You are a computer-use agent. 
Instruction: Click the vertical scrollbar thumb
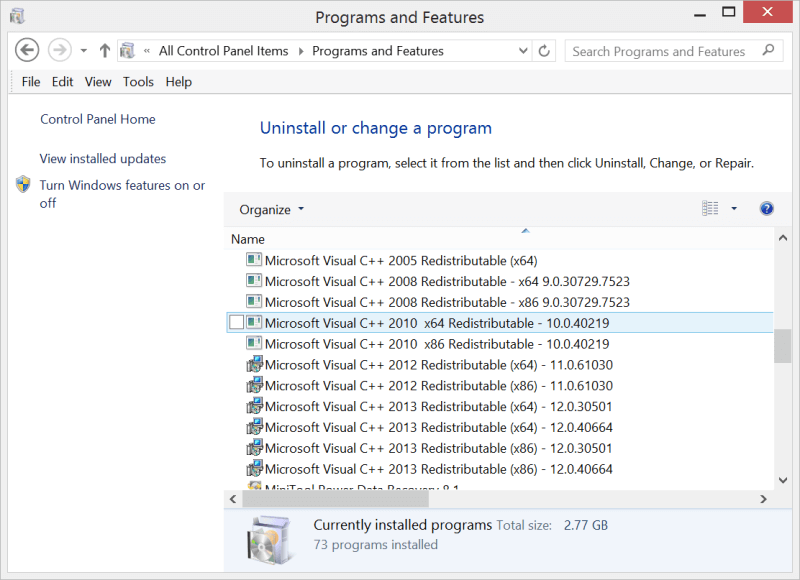pos(783,346)
